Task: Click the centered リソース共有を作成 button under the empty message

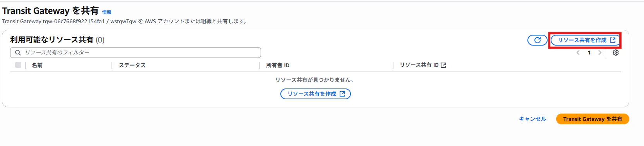Action: coord(316,94)
